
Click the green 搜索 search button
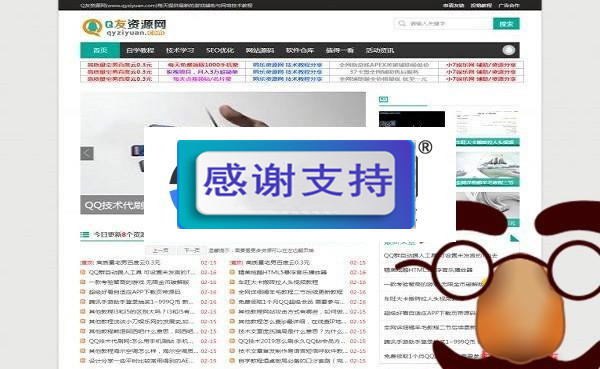tap(506, 24)
